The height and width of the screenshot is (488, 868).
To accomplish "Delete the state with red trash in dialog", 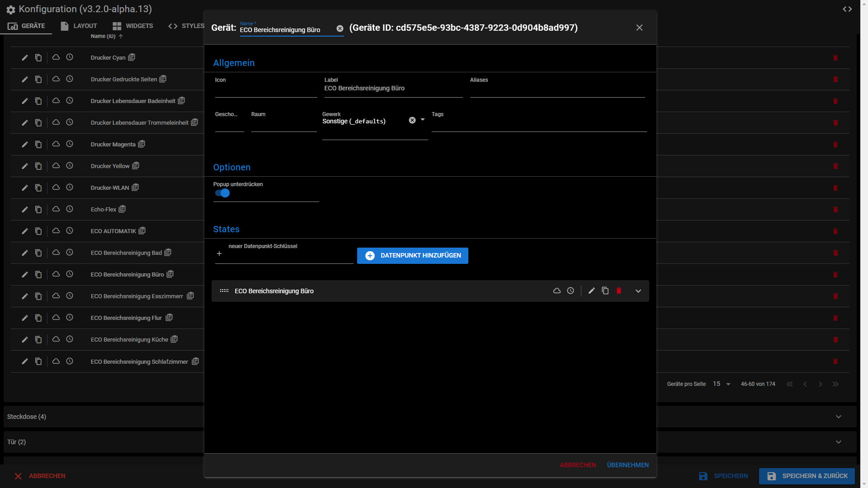I will (x=619, y=291).
